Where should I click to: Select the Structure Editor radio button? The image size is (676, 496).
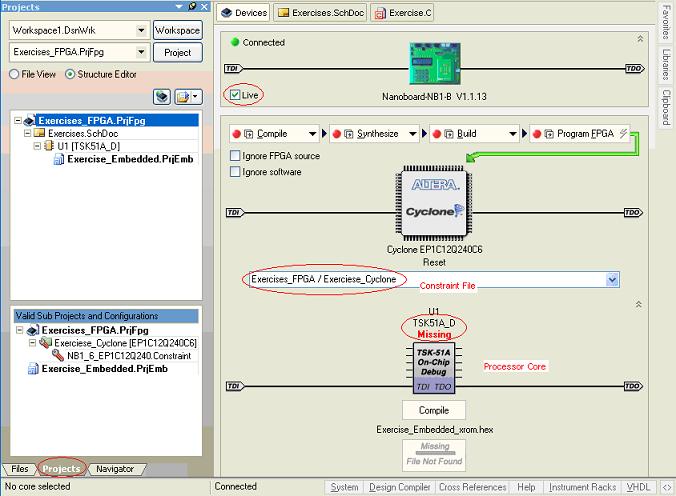click(x=69, y=74)
